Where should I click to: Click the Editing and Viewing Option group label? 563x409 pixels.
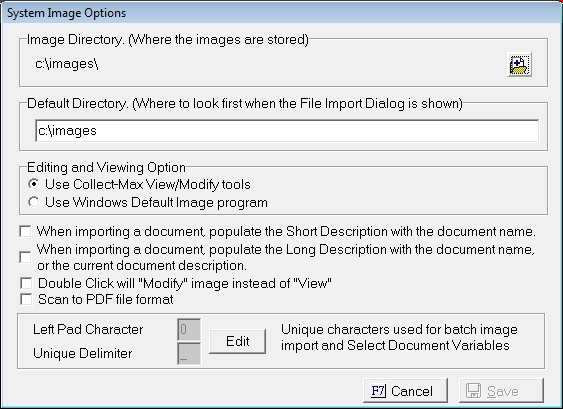[x=106, y=167]
